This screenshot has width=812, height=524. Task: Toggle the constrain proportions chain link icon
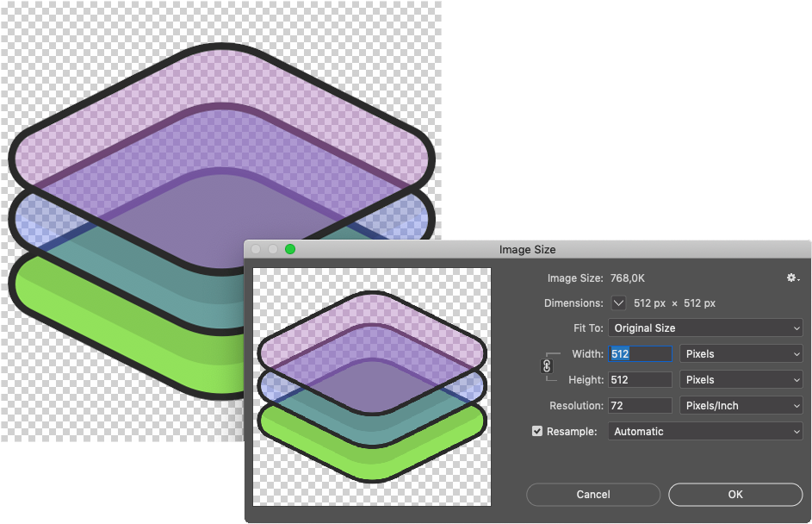pyautogui.click(x=546, y=366)
